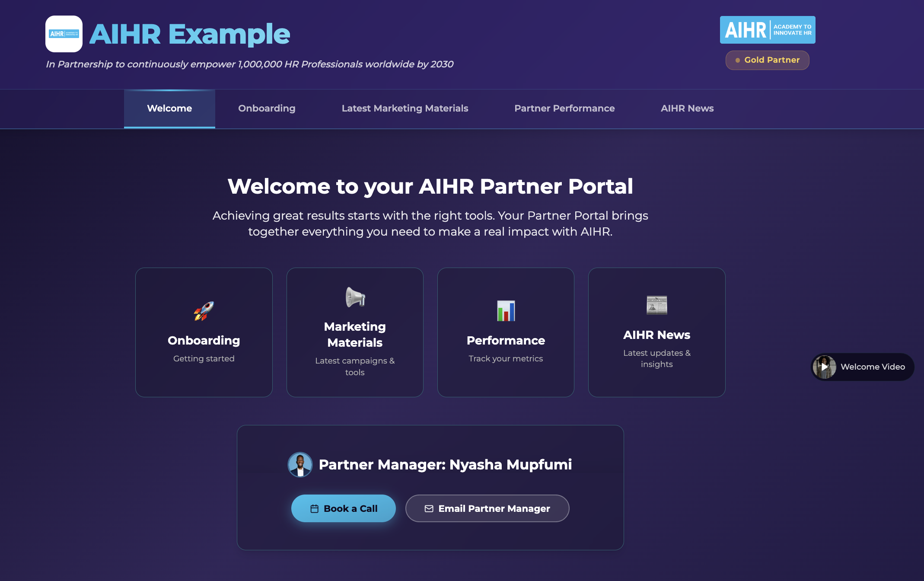Go to the Partner Performance tab
Viewport: 924px width, 581px height.
point(564,109)
